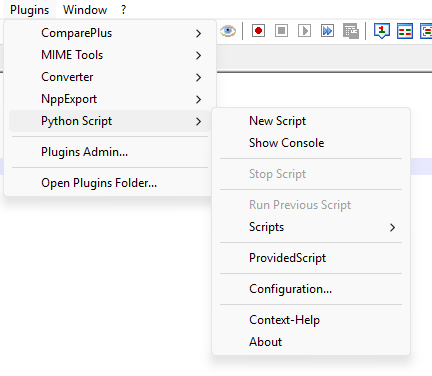Click the eye monitoring icon in toolbar
This screenshot has height=376, width=432.
[228, 31]
